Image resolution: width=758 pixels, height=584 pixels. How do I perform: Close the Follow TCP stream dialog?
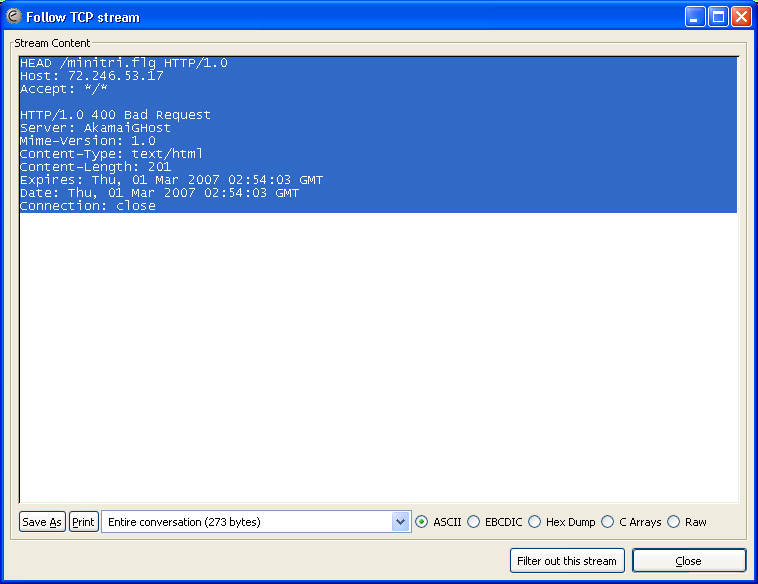pyautogui.click(x=689, y=561)
